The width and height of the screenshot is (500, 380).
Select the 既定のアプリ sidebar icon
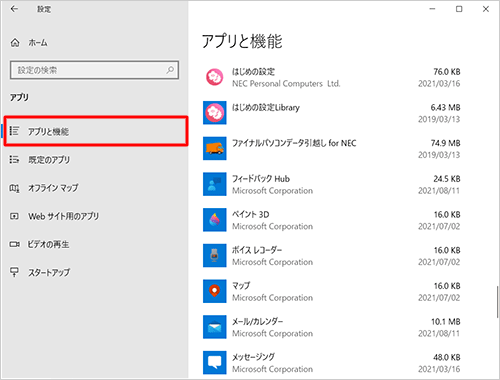point(14,159)
